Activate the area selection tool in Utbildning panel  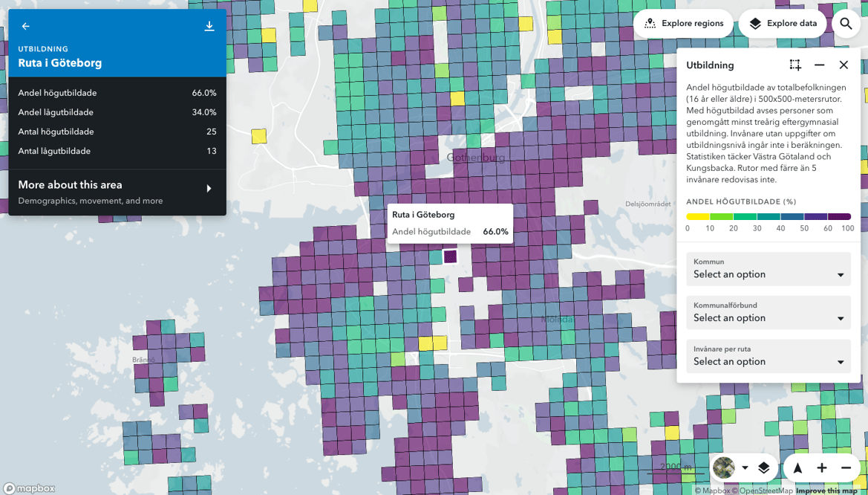coord(795,65)
